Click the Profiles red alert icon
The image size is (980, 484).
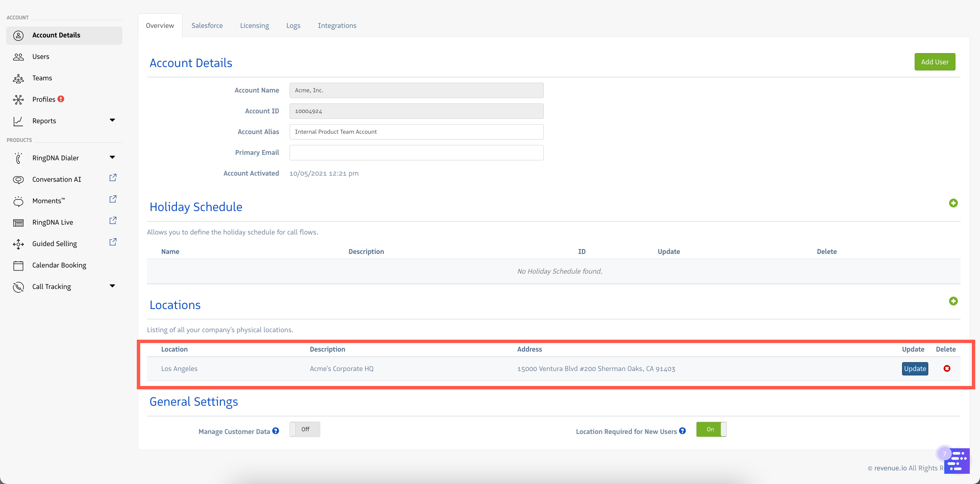click(61, 99)
